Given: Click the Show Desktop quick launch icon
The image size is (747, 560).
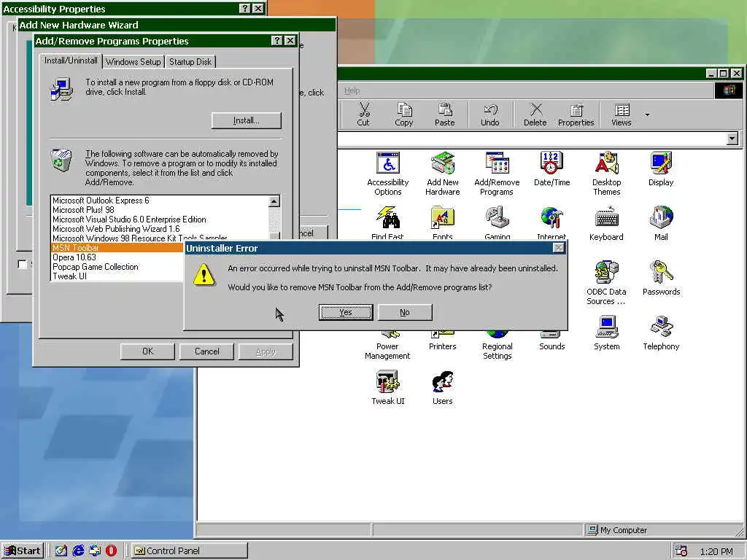Looking at the screenshot, I should tap(61, 551).
